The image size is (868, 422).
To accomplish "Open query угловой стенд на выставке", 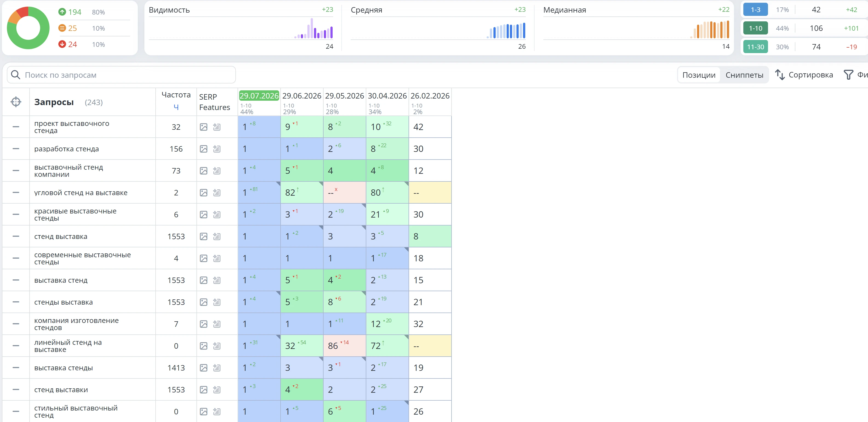I will tap(81, 193).
